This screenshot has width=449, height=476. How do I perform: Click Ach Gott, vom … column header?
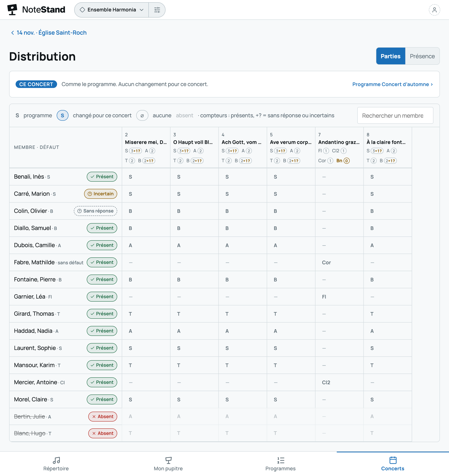(x=243, y=147)
